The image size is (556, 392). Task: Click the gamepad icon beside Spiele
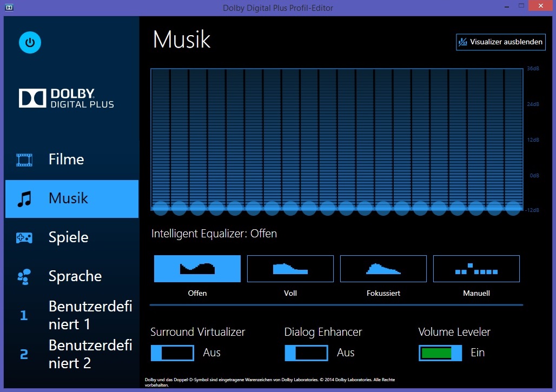(x=24, y=237)
